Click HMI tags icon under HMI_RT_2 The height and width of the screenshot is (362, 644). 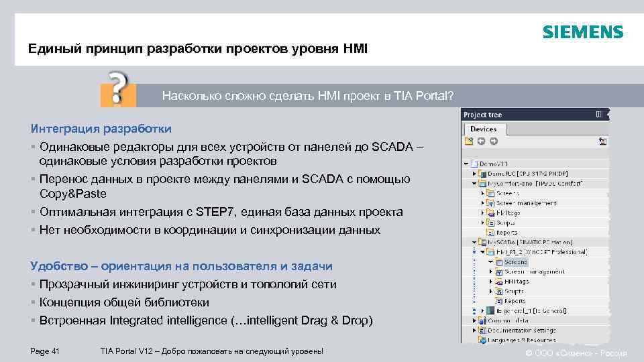499,282
